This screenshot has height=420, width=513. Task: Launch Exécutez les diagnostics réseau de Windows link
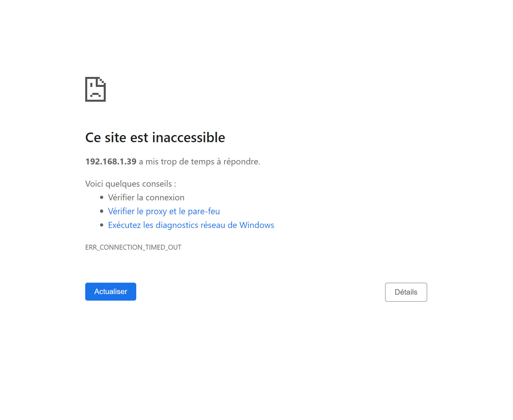click(x=191, y=225)
